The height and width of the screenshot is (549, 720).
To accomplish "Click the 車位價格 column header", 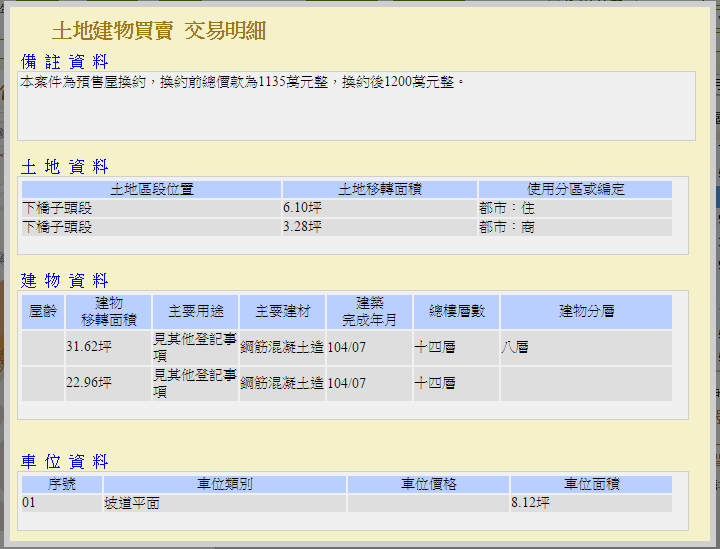I will 428,484.
